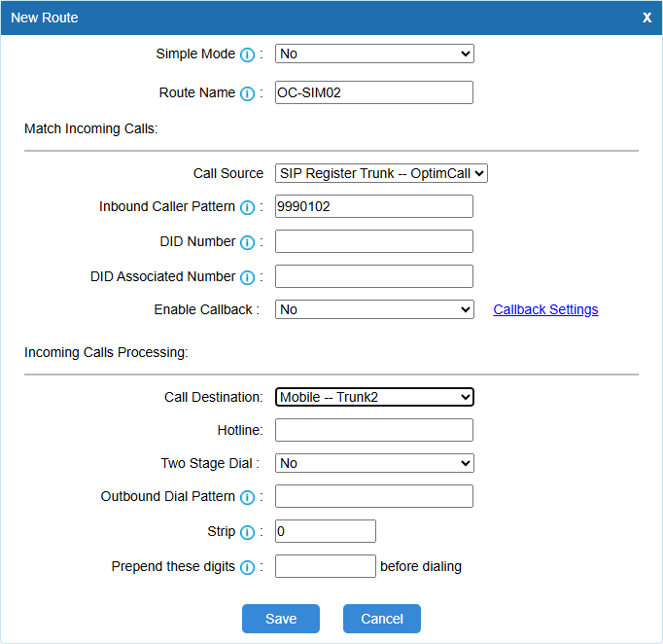
Task: Click the Hotline label
Action: pos(240,430)
